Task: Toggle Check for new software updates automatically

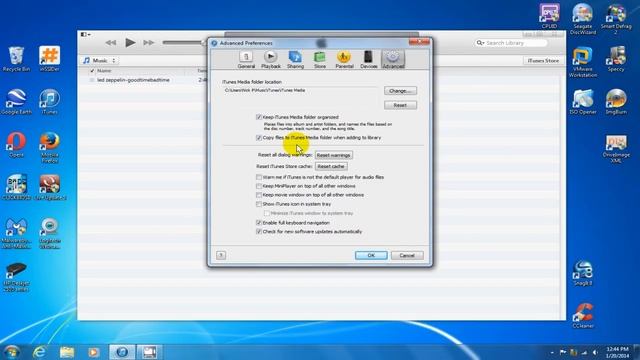Action: click(259, 232)
